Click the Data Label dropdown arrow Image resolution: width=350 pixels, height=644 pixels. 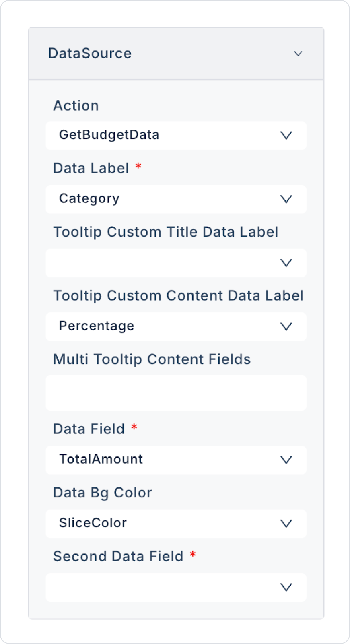(x=286, y=199)
